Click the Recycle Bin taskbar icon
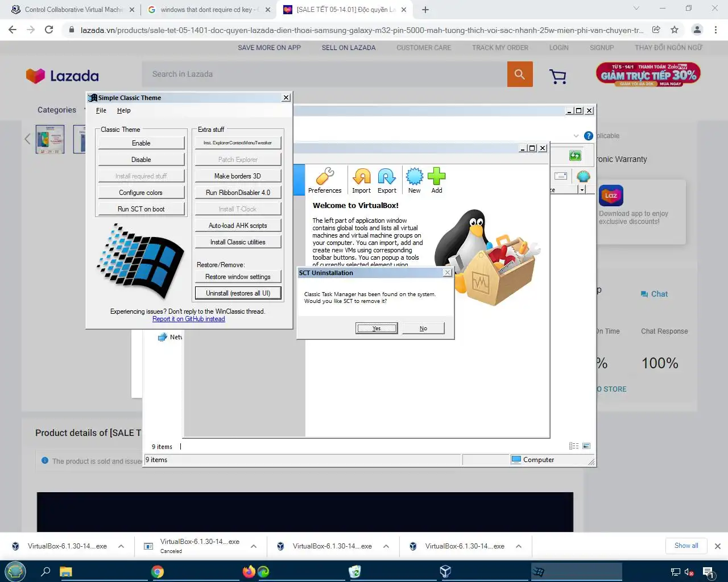The image size is (728, 582). pos(355,571)
